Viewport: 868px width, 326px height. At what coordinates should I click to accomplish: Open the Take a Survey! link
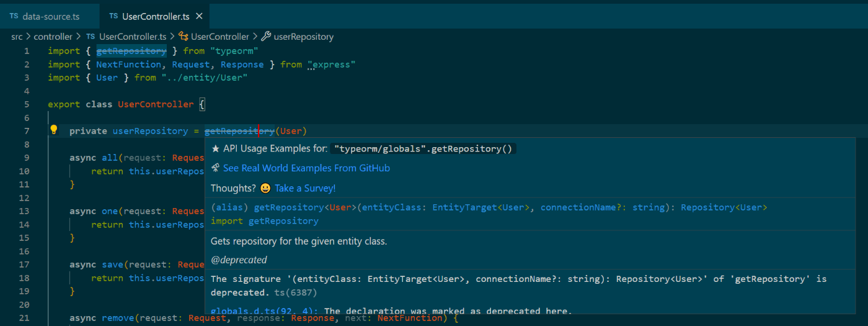click(x=305, y=188)
